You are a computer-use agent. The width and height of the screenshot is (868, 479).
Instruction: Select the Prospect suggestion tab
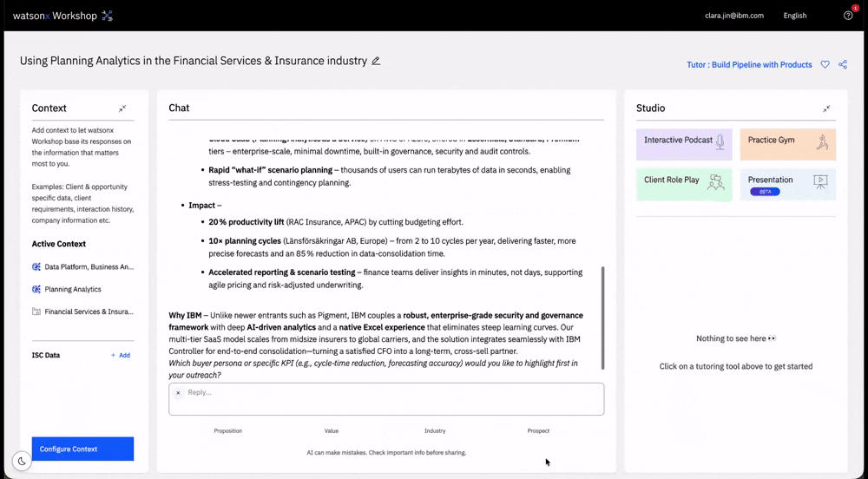click(x=538, y=431)
